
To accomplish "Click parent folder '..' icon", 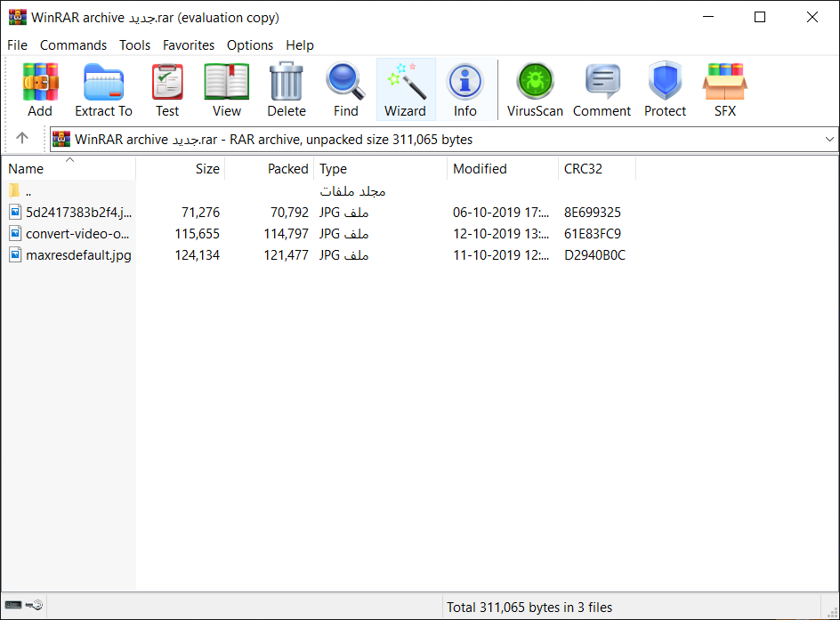I will click(x=14, y=190).
